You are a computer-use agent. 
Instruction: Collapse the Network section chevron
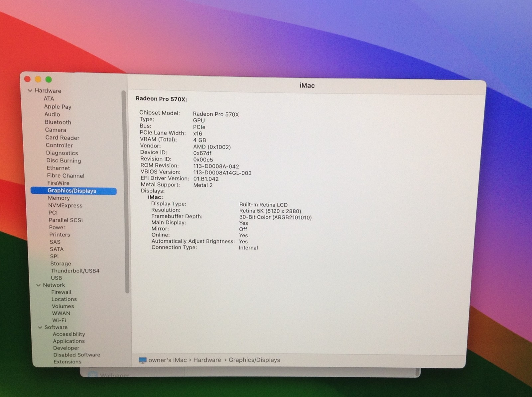pos(38,285)
